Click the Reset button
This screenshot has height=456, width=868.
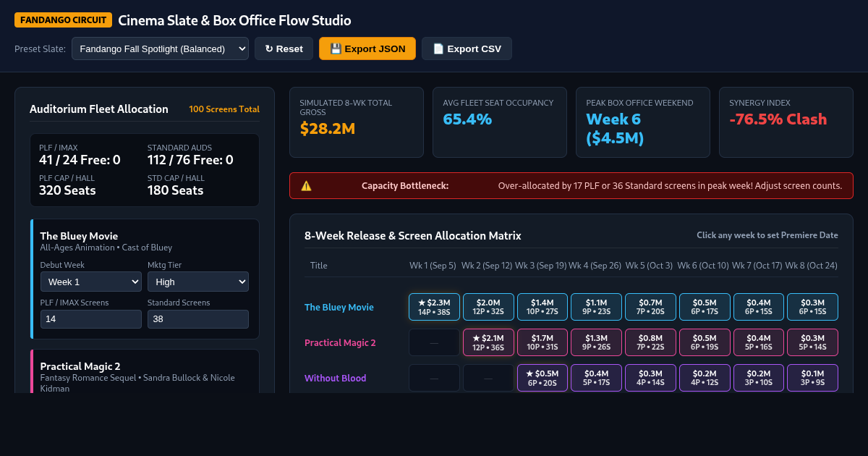click(x=284, y=48)
